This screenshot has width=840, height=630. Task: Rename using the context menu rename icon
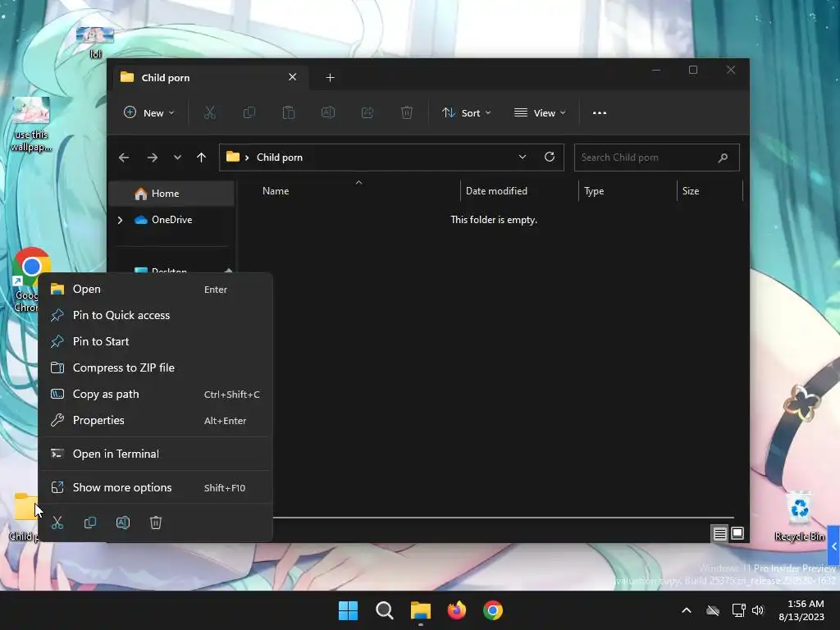[x=123, y=523]
